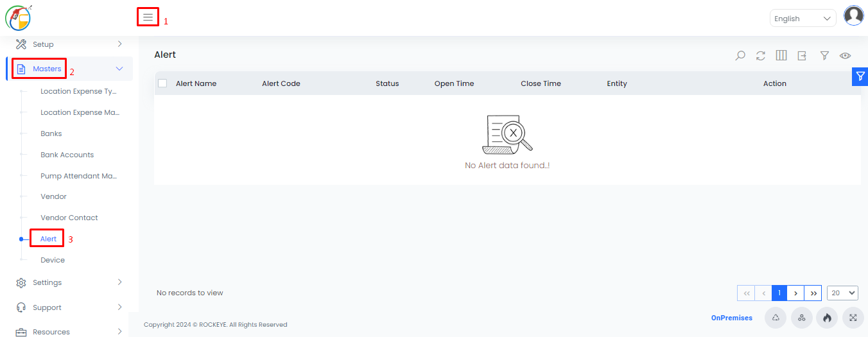This screenshot has width=868, height=337.
Task: Go to the last page button
Action: click(813, 293)
